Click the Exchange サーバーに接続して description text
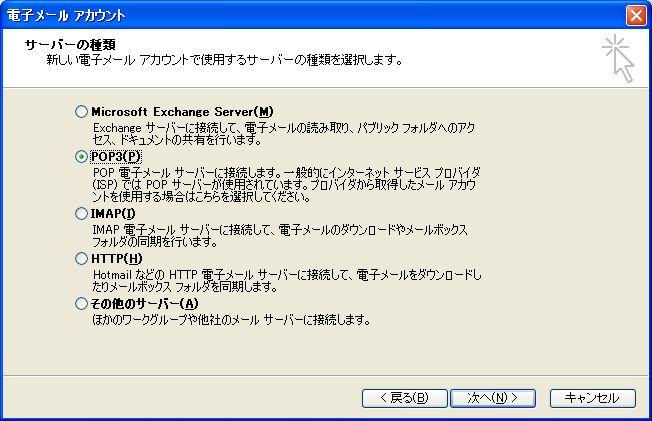 pos(284,133)
